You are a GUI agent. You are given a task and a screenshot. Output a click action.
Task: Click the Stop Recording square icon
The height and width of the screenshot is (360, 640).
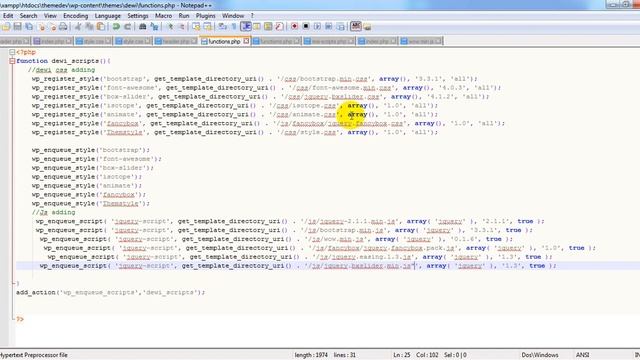(x=306, y=27)
